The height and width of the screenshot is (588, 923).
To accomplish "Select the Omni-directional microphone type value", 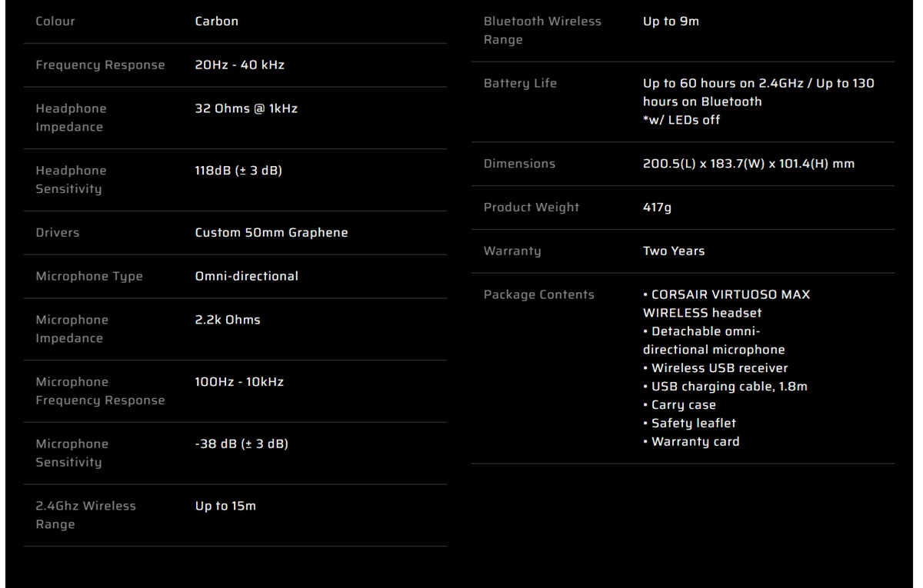I will point(247,277).
